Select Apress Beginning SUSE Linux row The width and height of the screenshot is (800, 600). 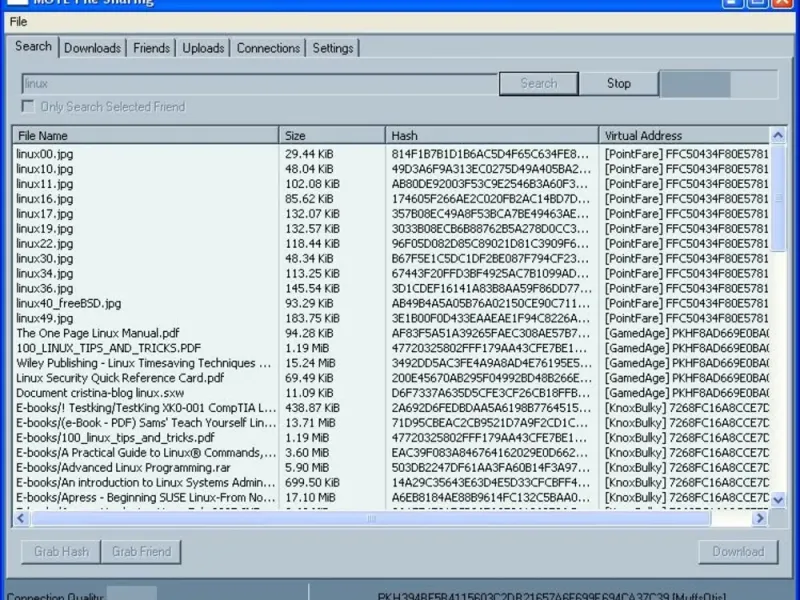tap(391, 497)
